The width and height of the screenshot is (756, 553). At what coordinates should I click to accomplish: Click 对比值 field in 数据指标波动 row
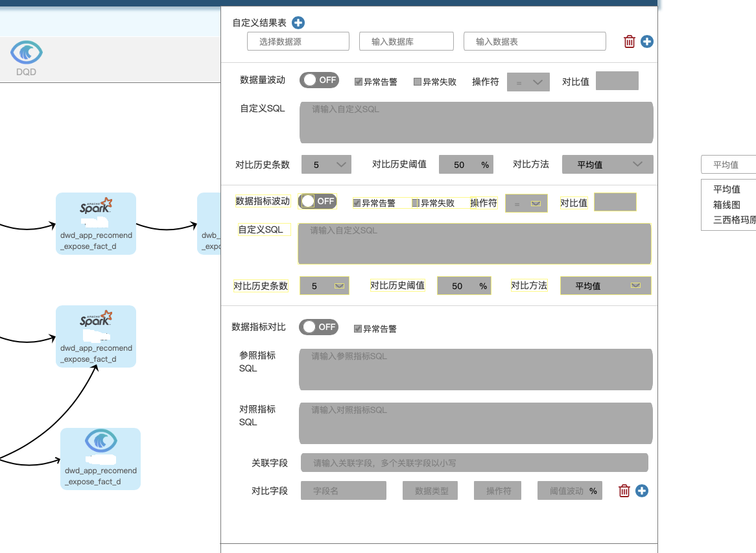(615, 202)
